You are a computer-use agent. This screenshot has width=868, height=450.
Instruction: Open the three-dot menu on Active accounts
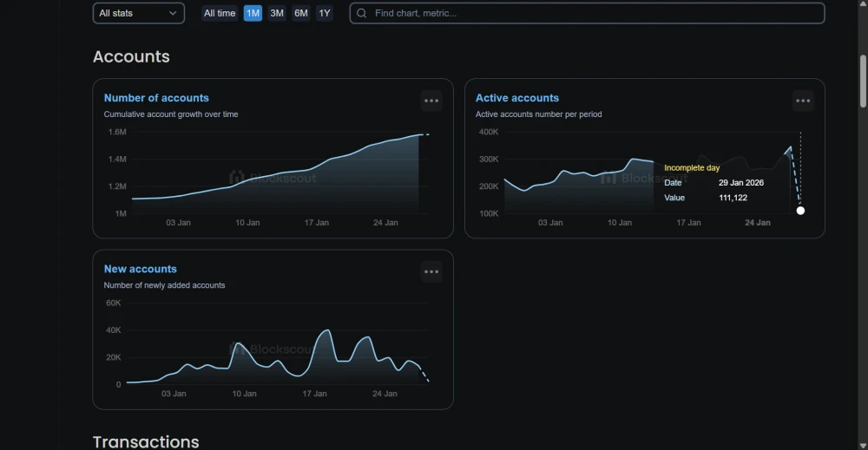[x=803, y=101]
